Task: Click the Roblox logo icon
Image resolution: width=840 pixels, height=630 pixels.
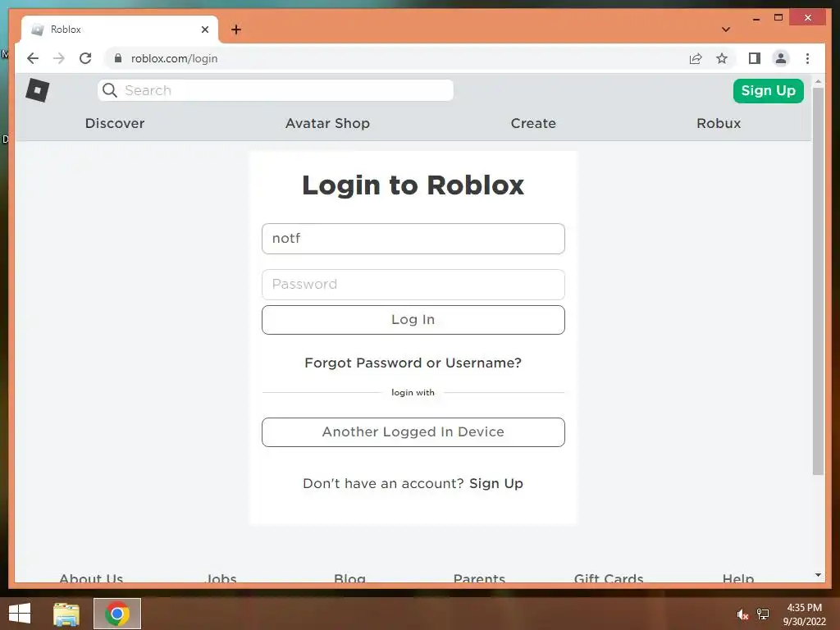Action: (x=38, y=90)
